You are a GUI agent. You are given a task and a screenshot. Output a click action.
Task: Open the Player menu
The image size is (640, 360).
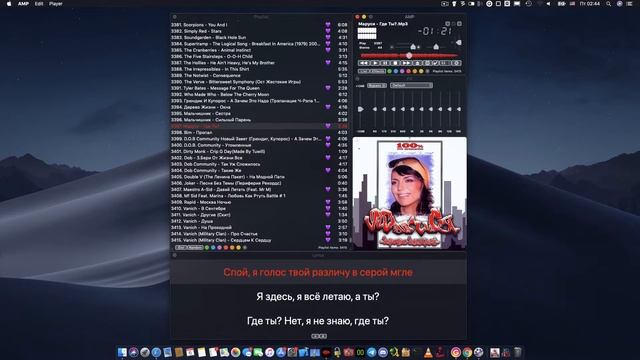(56, 4)
